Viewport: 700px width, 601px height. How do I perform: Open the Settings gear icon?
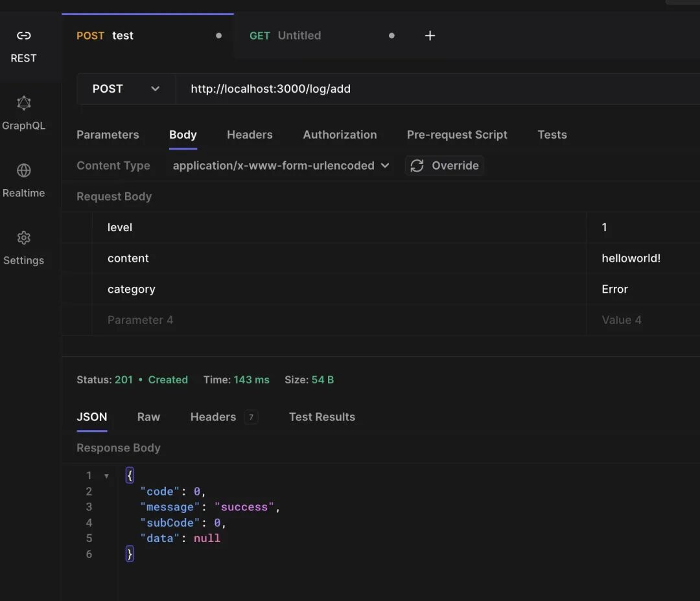(x=24, y=238)
